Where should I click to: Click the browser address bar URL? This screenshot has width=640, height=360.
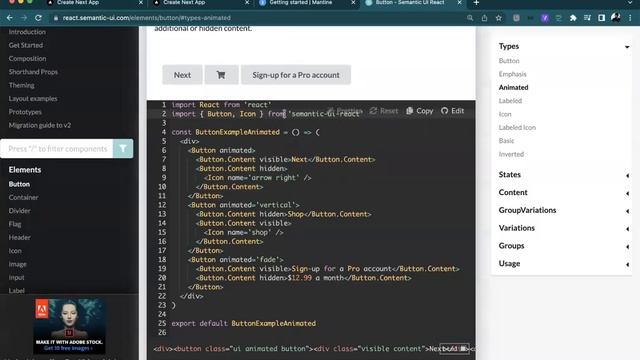pos(147,18)
